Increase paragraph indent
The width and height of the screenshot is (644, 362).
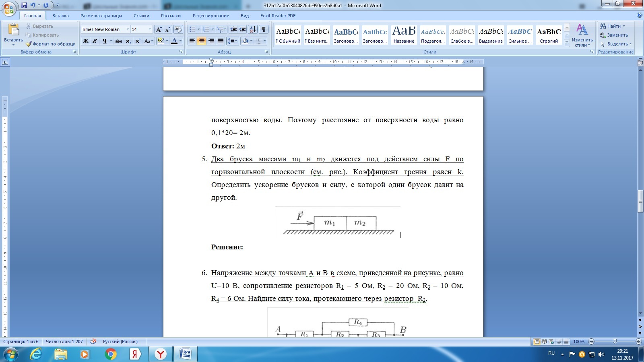tap(243, 29)
